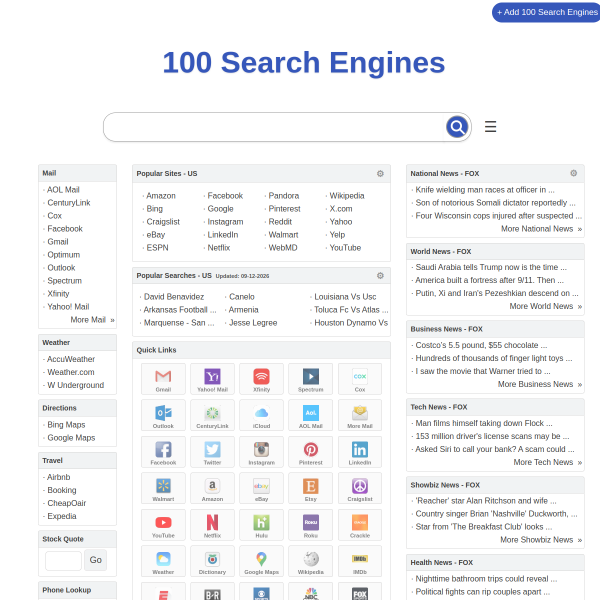Open the Pinterest quick link icon

[x=311, y=452]
